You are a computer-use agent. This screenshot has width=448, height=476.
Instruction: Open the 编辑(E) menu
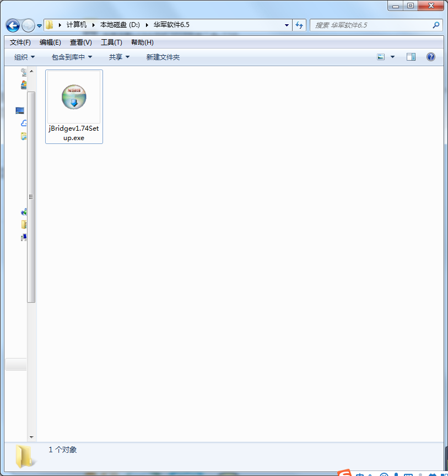[x=50, y=42]
